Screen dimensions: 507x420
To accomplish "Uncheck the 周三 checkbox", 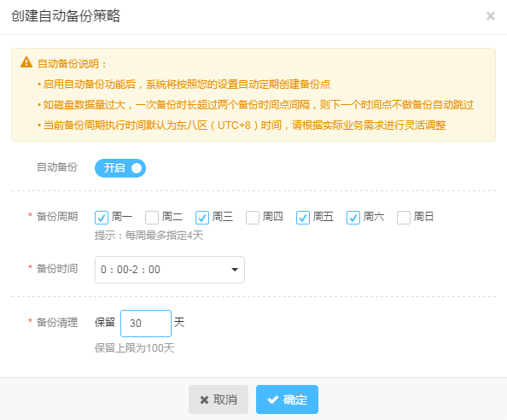I will (202, 218).
